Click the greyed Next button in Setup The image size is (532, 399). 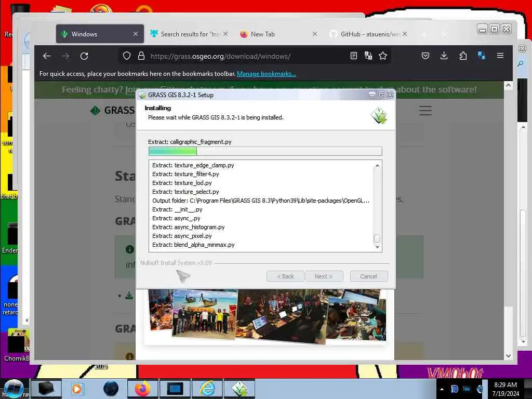point(324,276)
